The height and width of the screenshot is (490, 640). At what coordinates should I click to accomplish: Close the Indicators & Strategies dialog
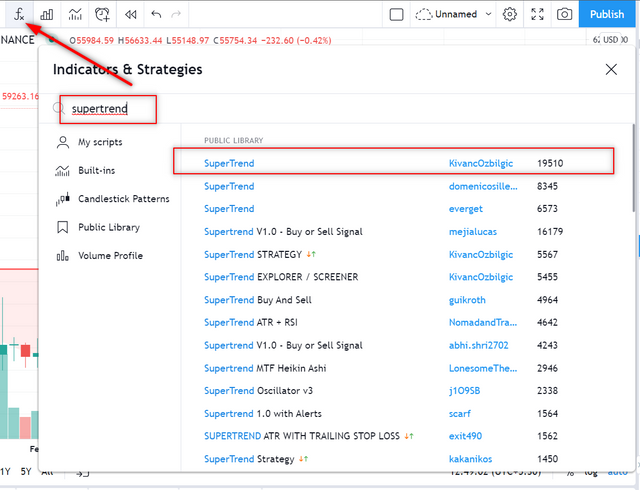pyautogui.click(x=611, y=69)
